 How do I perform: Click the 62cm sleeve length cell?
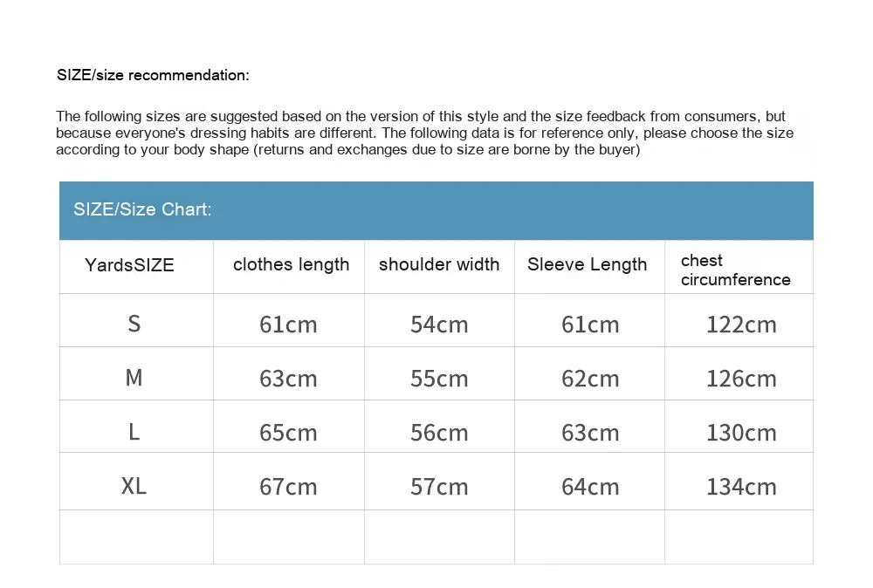(x=590, y=379)
